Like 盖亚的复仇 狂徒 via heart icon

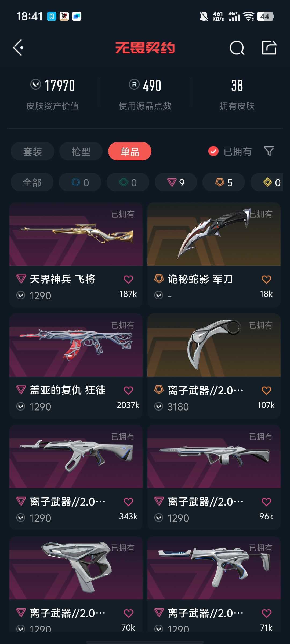(x=128, y=390)
